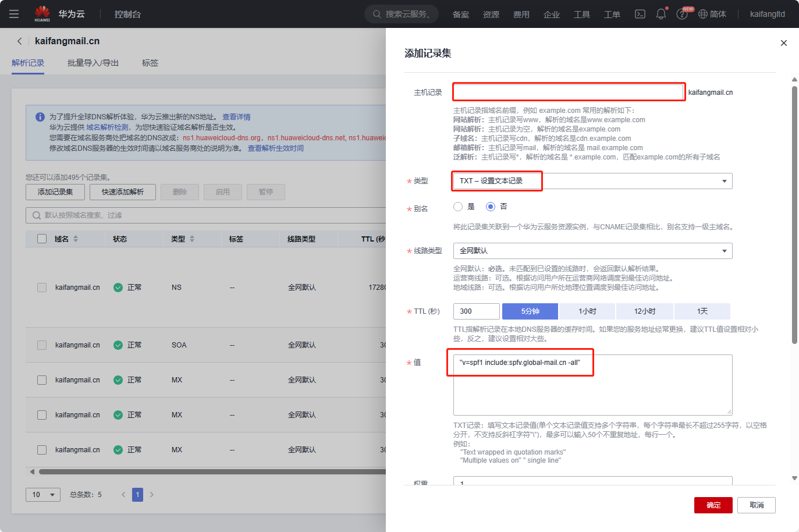Viewport: 799px width, 532px height.
Task: Tick the checkbox of the SOA record
Action: click(42, 345)
